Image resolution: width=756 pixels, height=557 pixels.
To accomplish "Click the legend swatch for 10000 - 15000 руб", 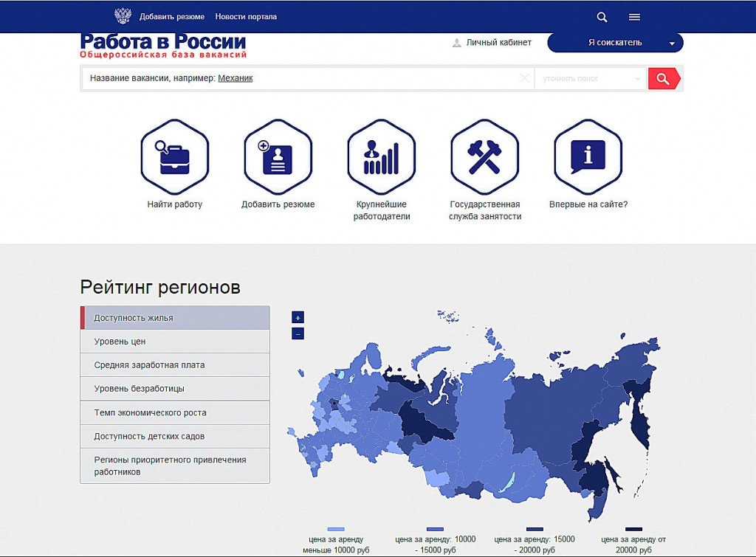I will (x=436, y=529).
